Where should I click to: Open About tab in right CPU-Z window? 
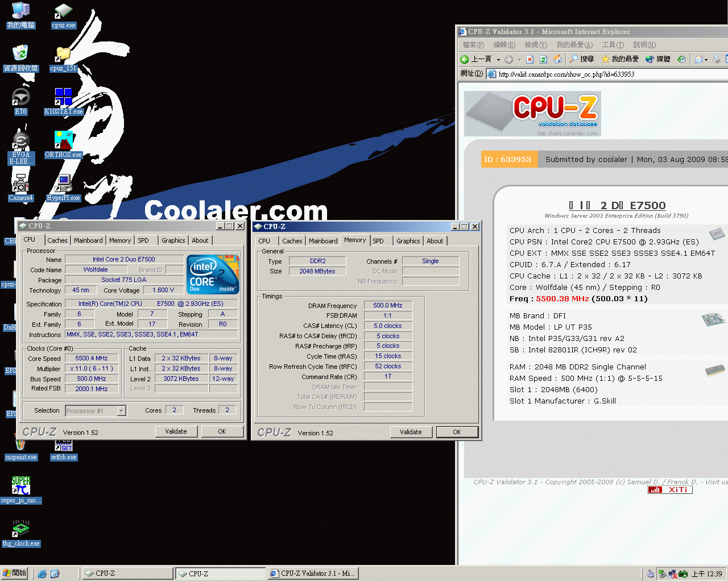click(x=435, y=242)
